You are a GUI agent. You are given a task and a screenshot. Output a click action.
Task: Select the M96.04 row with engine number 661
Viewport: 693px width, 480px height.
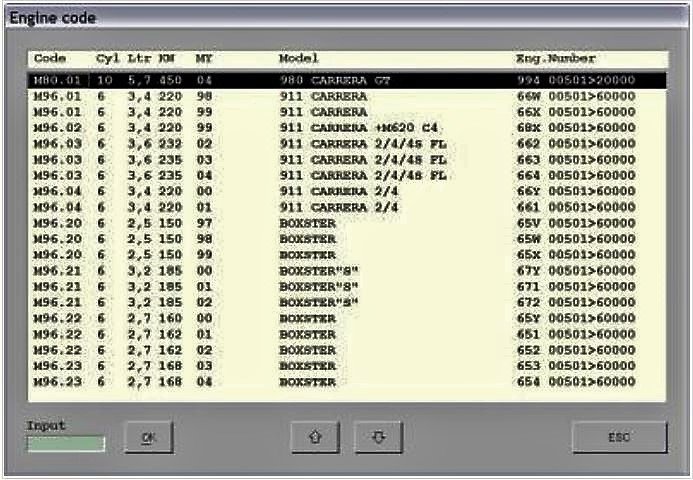pyautogui.click(x=347, y=207)
